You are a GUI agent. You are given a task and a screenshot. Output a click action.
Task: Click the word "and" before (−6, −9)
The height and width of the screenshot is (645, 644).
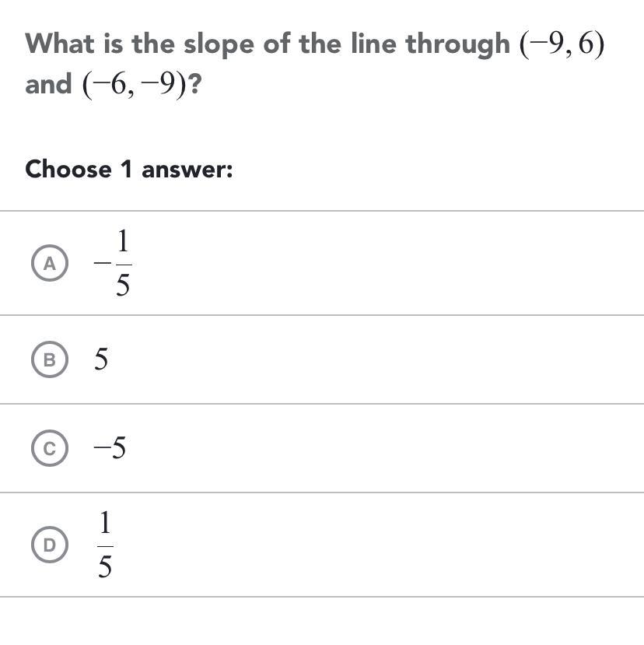click(48, 84)
